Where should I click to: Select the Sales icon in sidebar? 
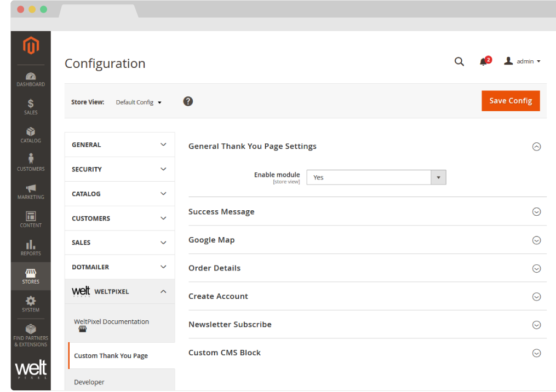pos(31,105)
